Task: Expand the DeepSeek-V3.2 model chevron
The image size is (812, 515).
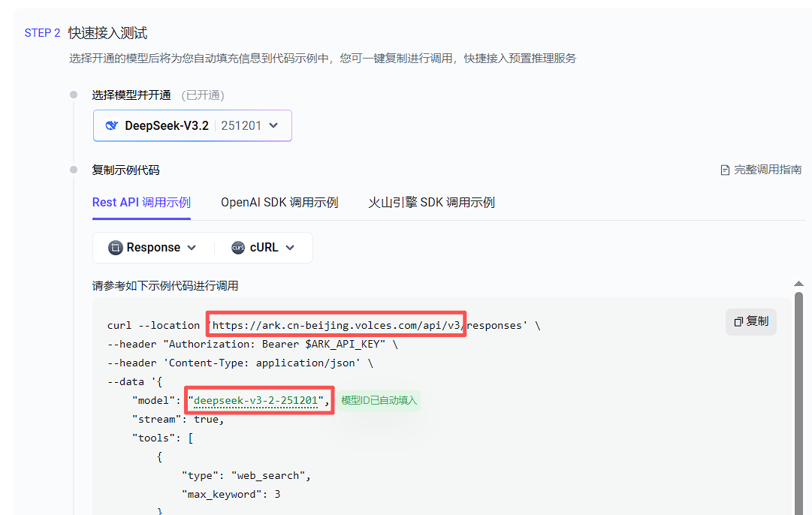Action: (273, 125)
